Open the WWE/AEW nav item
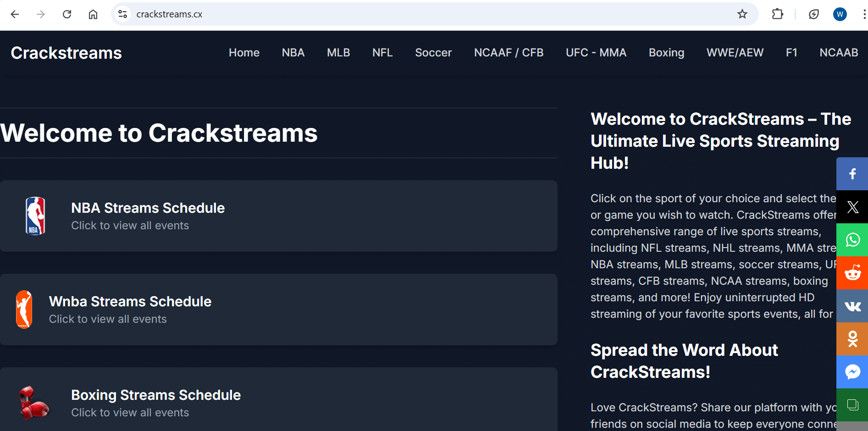 [735, 53]
